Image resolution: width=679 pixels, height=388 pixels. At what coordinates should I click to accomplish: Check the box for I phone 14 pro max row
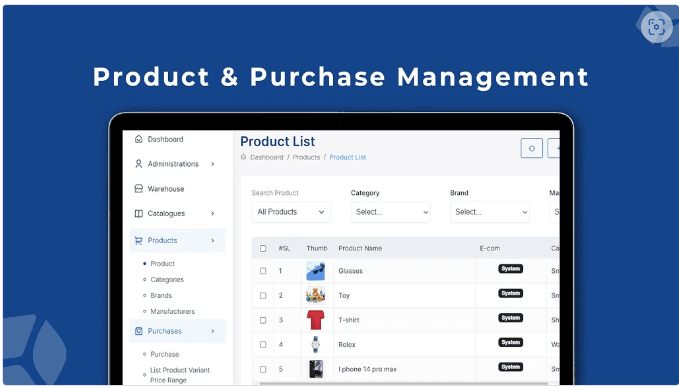tap(263, 369)
